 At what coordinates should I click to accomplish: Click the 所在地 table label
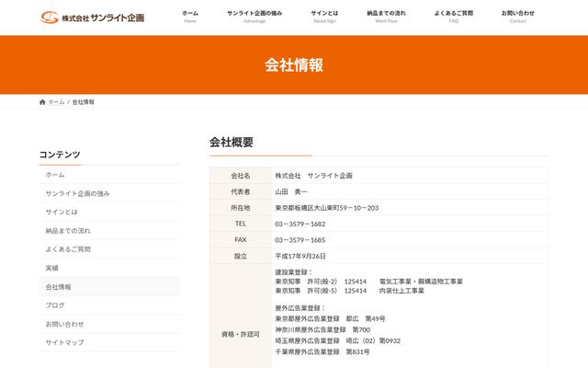[241, 208]
